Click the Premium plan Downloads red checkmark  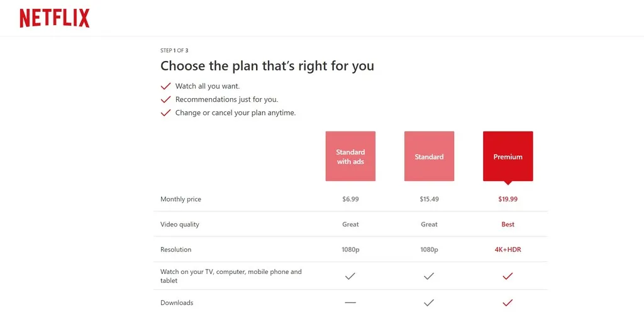(508, 302)
